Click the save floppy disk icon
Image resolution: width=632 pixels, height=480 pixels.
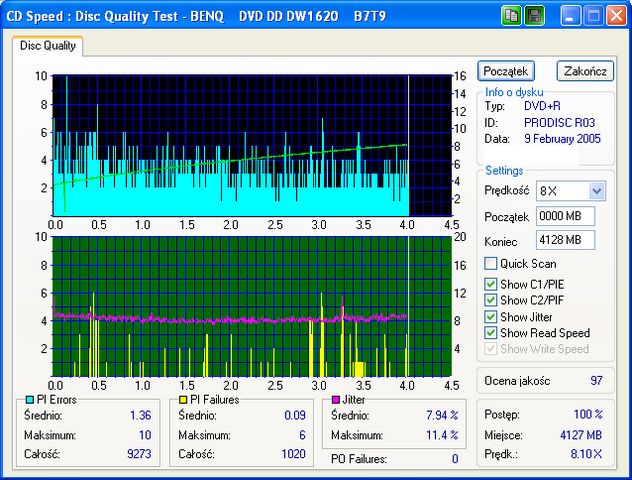535,16
